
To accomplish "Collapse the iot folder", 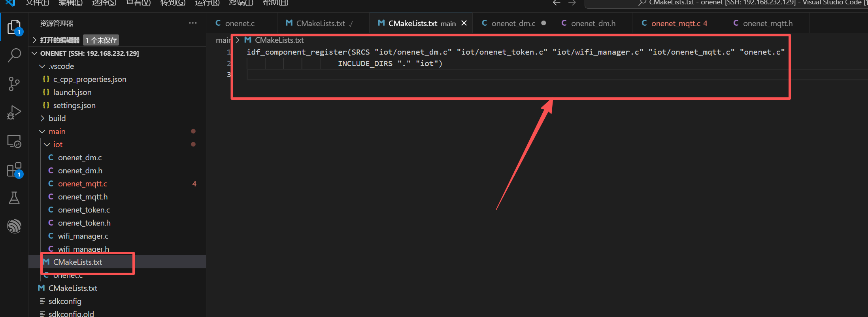I will [x=47, y=144].
